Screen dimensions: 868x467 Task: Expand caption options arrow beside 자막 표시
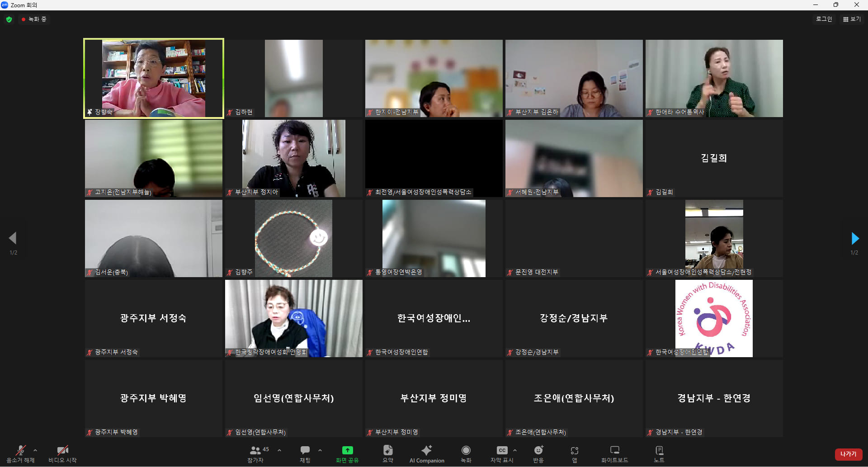coord(515,450)
